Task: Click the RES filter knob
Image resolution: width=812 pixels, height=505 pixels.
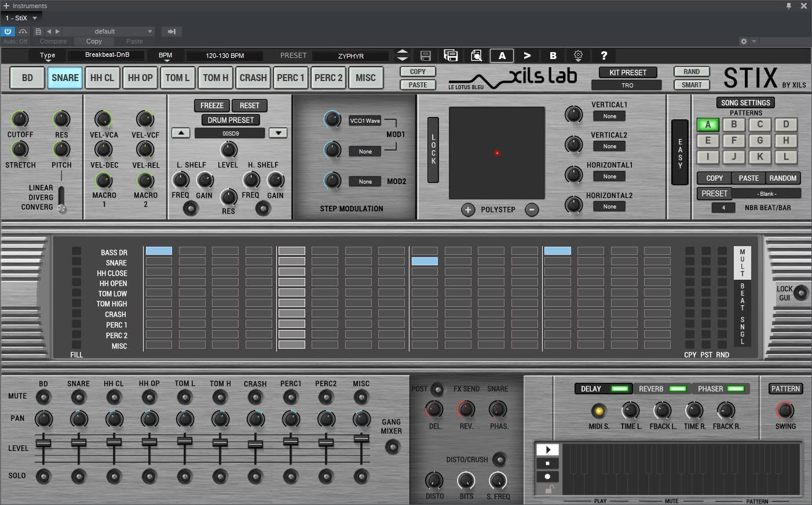Action: [61, 119]
